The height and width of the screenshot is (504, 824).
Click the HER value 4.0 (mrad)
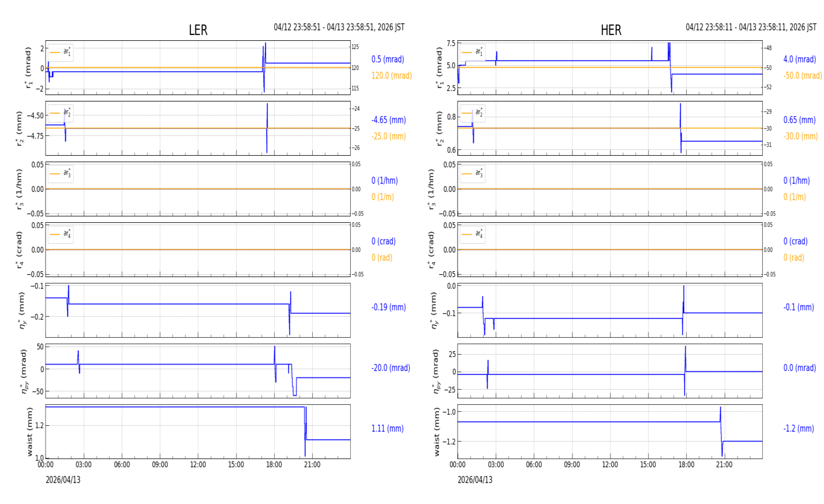[x=799, y=60]
